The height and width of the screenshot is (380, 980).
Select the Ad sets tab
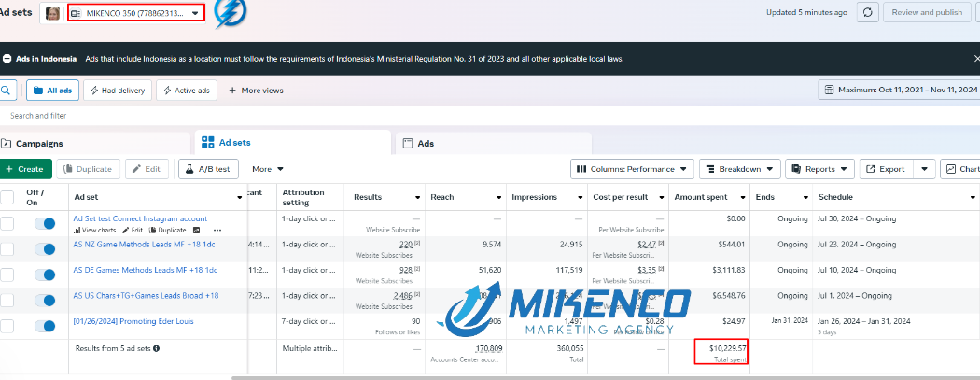(293, 143)
